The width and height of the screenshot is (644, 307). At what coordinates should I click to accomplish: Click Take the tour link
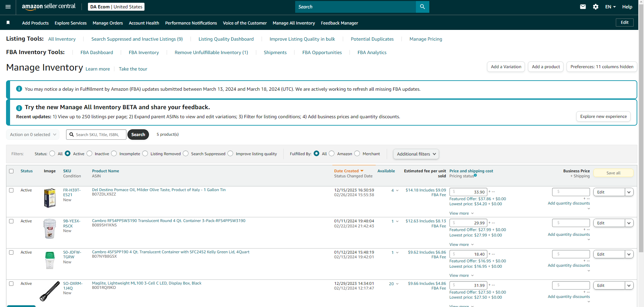(133, 69)
